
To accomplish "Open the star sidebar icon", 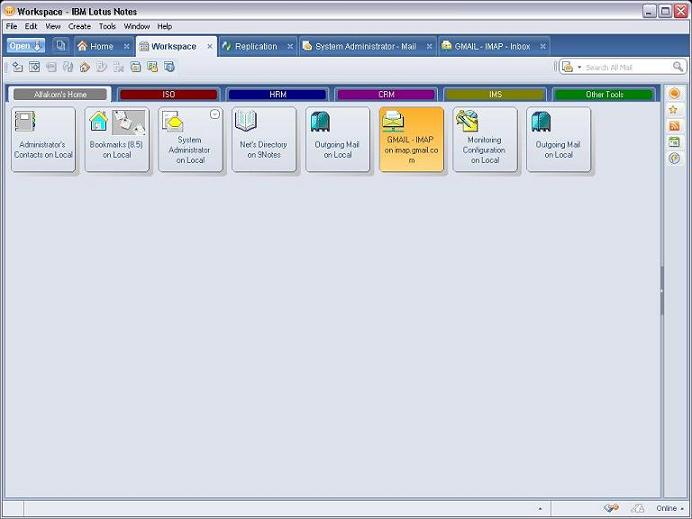I will tap(674, 110).
